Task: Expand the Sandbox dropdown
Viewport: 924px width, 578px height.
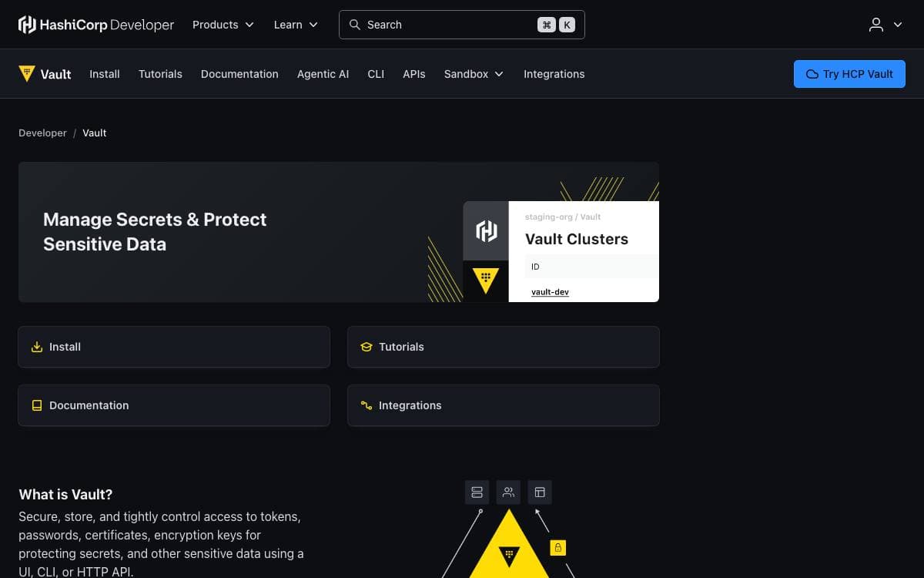Action: tap(474, 74)
